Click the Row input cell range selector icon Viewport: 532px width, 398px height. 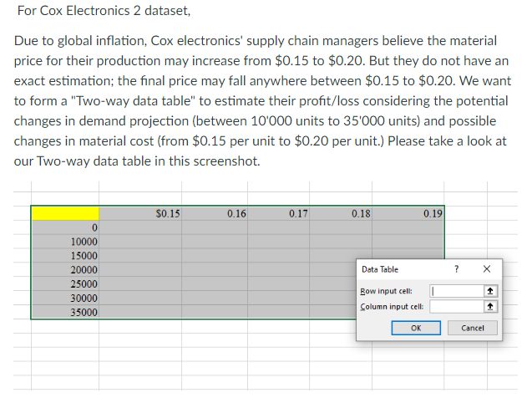click(491, 291)
